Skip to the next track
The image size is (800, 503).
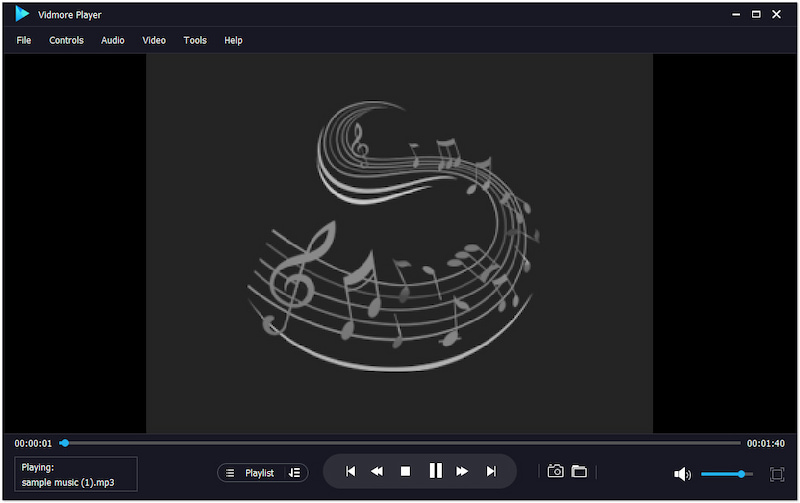click(491, 472)
